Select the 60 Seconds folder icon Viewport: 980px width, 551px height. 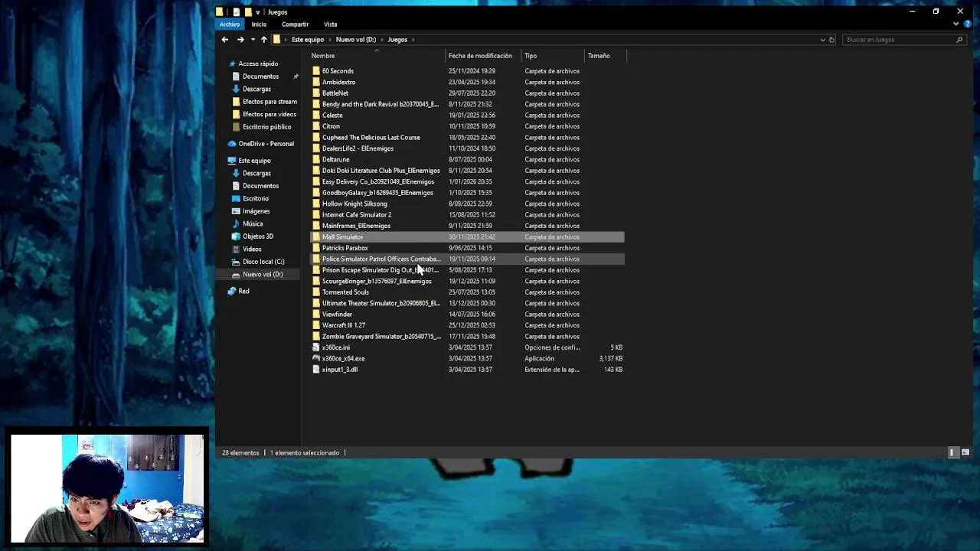(x=316, y=71)
